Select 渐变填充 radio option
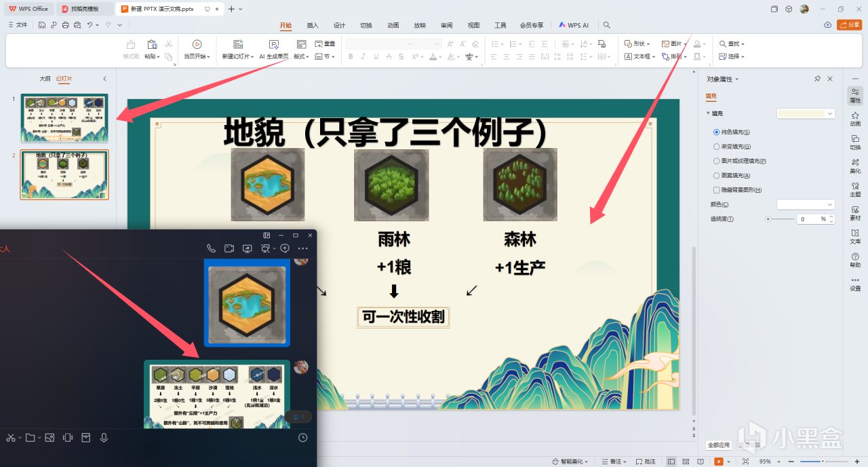This screenshot has height=467, width=868. tap(717, 147)
